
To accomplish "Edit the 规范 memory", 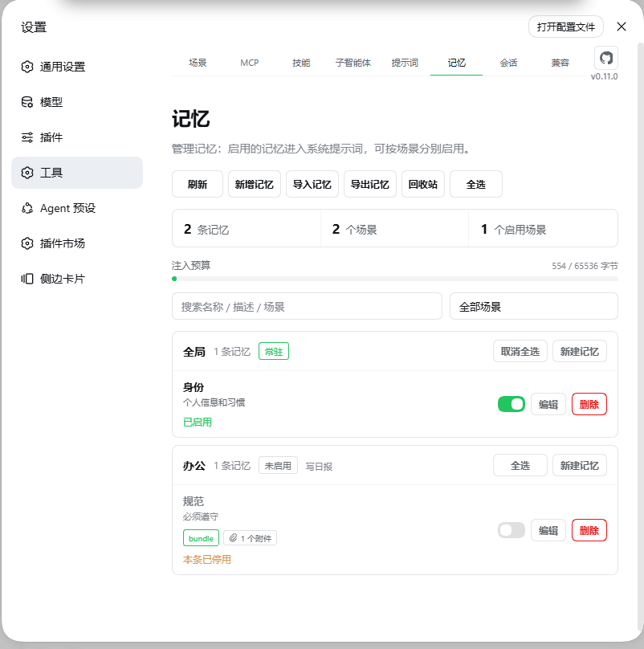I will tap(548, 530).
